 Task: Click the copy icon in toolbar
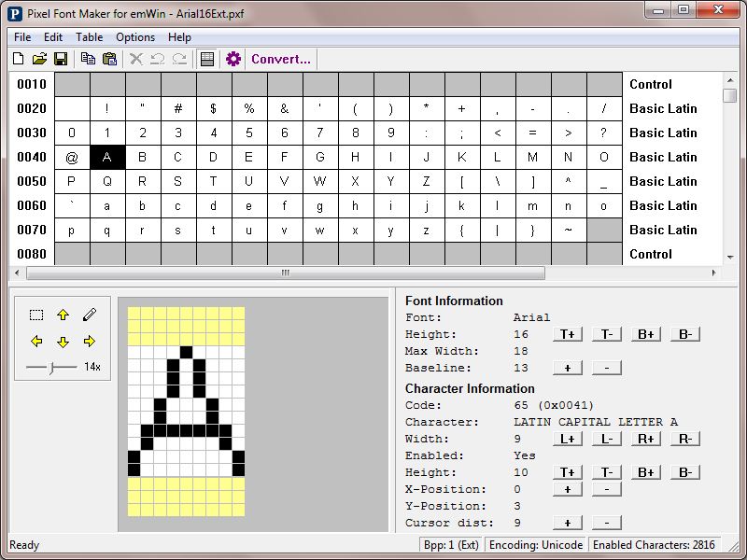88,59
